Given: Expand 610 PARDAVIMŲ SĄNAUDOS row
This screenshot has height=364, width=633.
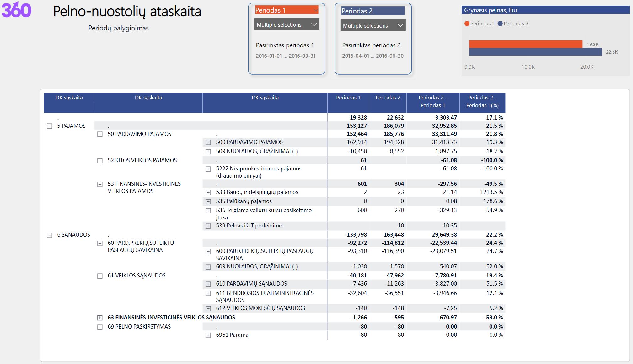Looking at the screenshot, I should coord(208,284).
